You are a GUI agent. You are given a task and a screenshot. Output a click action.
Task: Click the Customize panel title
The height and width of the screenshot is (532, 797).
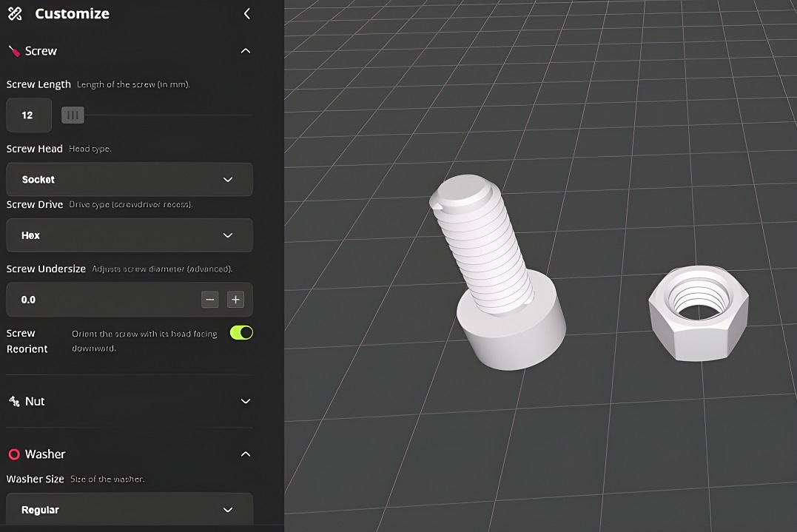73,14
